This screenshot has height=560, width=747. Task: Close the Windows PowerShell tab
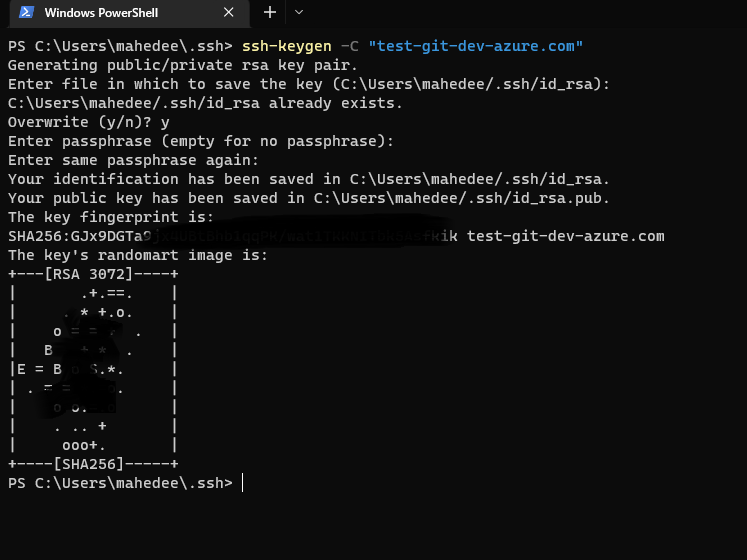pyautogui.click(x=229, y=12)
